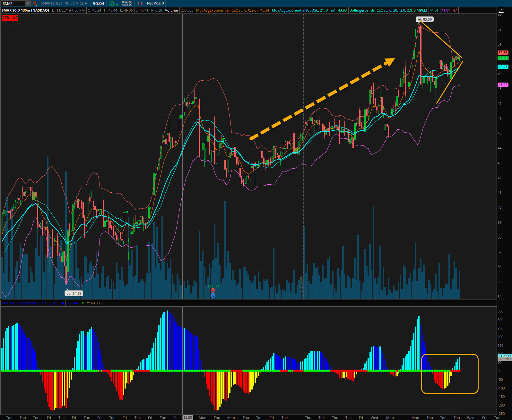
Task: Click the volume value 253,335
Action: coord(187,10)
